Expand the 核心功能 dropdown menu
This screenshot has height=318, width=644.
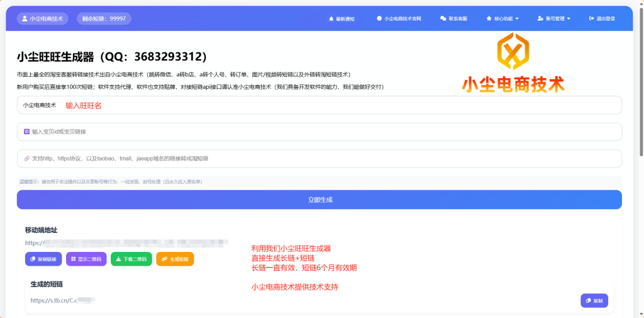pyautogui.click(x=502, y=19)
